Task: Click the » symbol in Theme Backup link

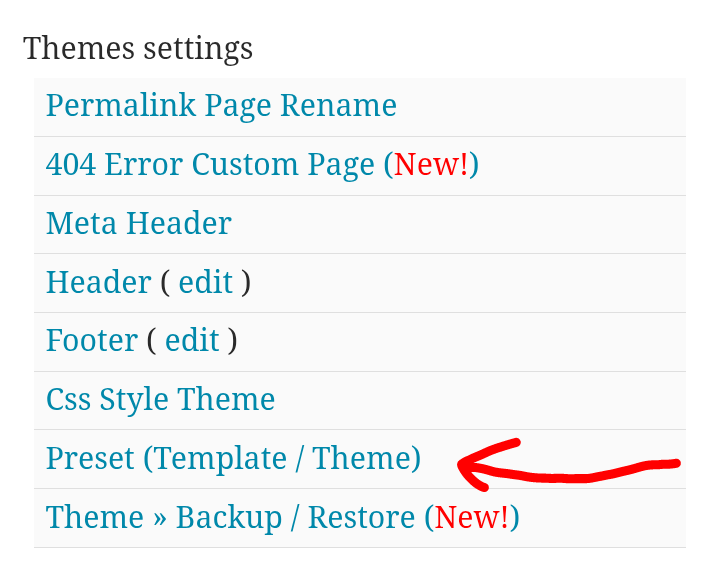Action: (x=159, y=519)
